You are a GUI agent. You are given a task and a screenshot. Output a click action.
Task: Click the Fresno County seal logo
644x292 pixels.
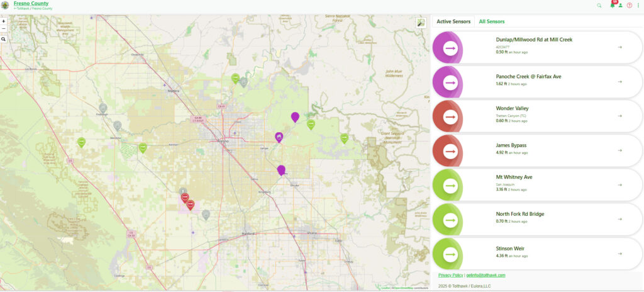(5, 5)
